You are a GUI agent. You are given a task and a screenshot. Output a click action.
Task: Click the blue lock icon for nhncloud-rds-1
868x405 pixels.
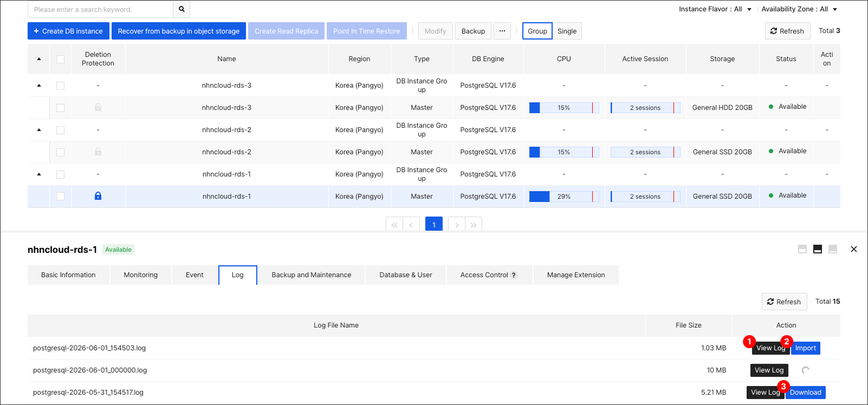98,196
